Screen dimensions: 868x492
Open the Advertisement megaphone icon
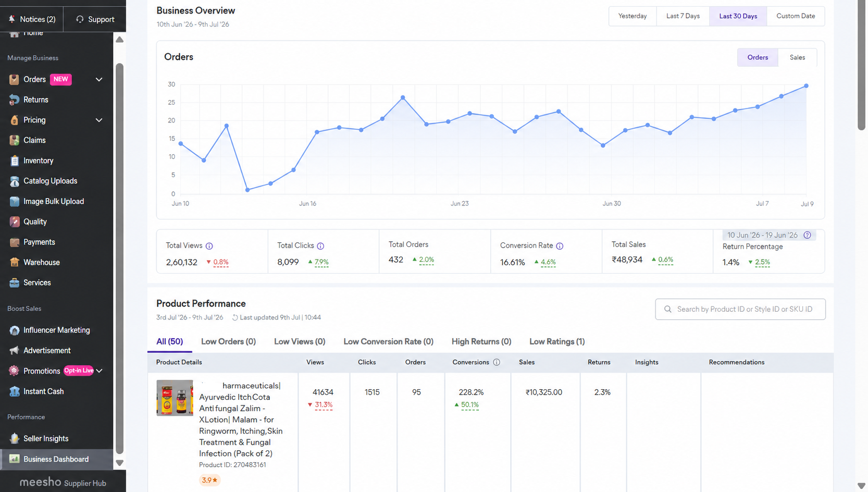click(x=15, y=350)
